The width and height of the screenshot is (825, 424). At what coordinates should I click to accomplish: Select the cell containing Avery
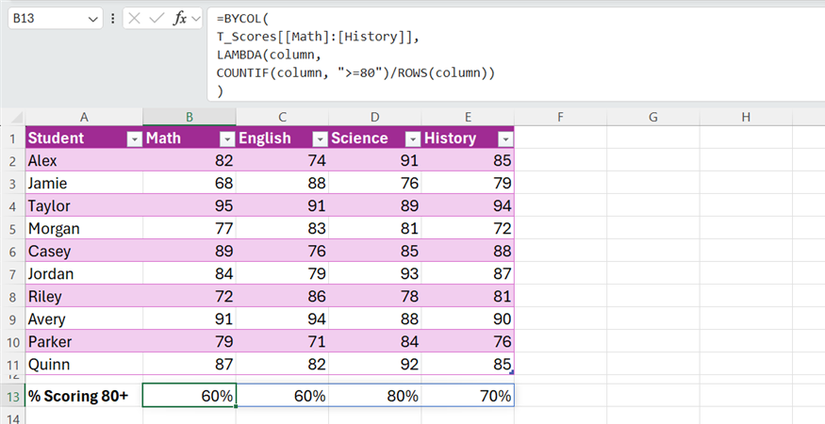click(84, 319)
